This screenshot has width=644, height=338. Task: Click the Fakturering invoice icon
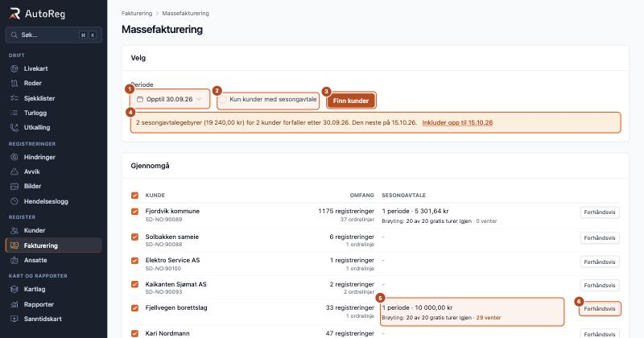click(14, 245)
